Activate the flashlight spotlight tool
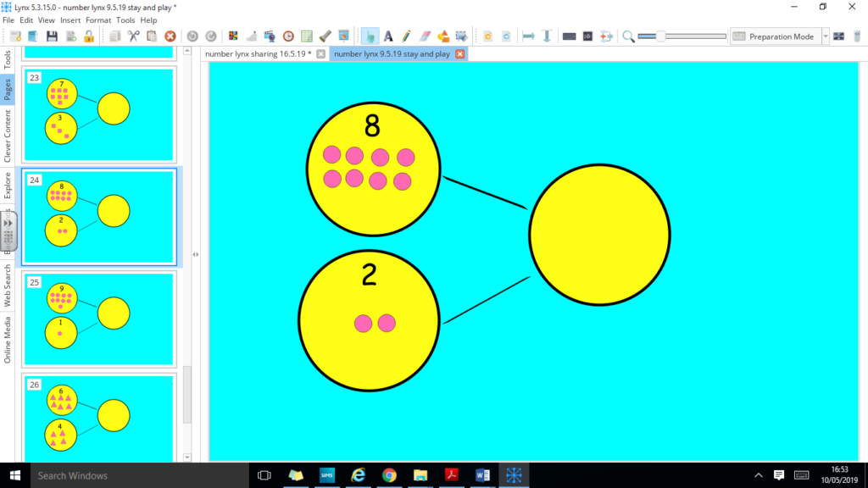The width and height of the screenshot is (868, 488). pos(325,36)
